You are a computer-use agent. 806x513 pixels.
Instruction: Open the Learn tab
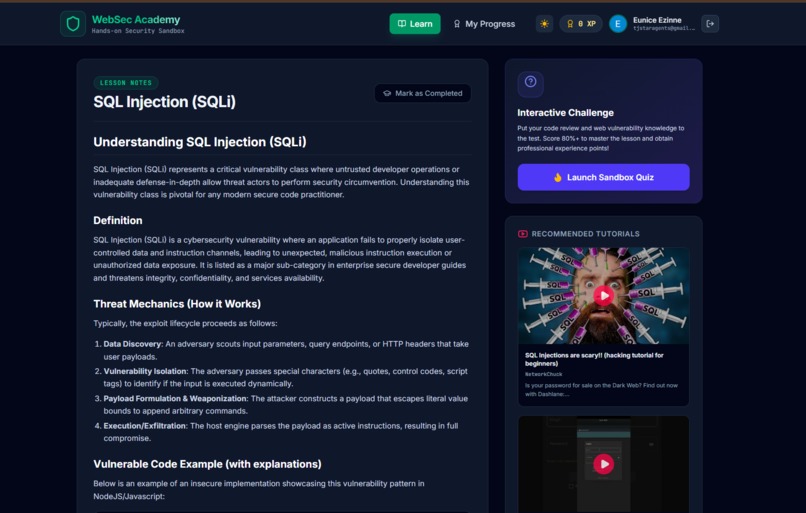coord(415,24)
